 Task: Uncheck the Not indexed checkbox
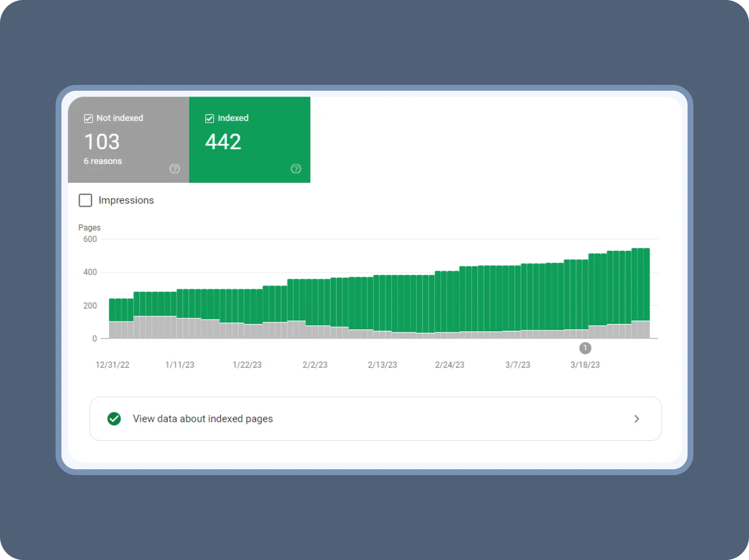click(x=88, y=119)
